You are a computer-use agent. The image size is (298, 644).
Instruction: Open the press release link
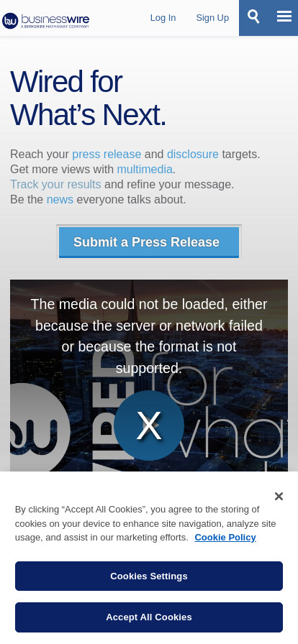107,154
